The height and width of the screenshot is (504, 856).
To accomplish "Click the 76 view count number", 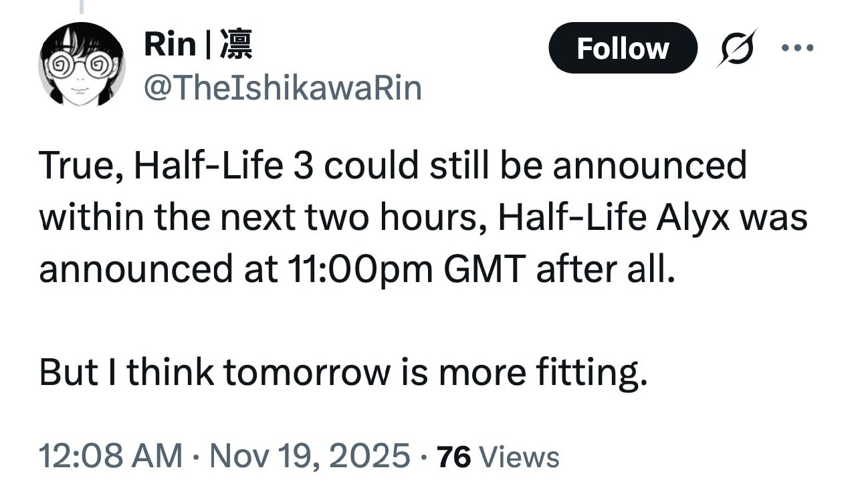I will pos(454,457).
